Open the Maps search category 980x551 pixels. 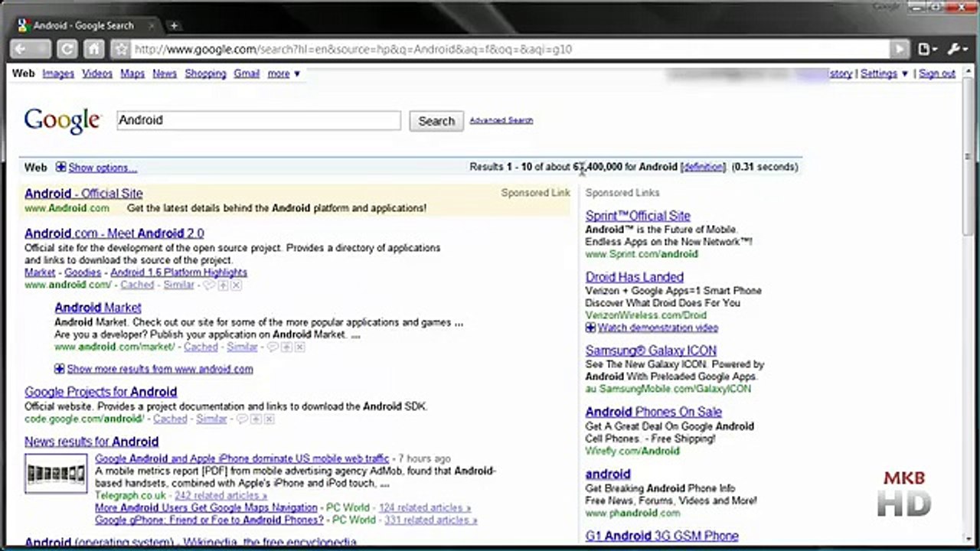(132, 73)
